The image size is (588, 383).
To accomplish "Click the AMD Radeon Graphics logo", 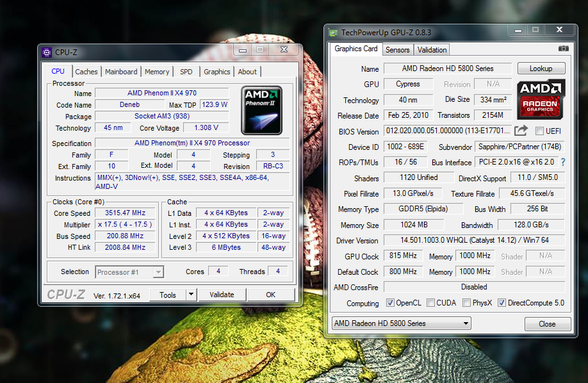I will pyautogui.click(x=540, y=99).
